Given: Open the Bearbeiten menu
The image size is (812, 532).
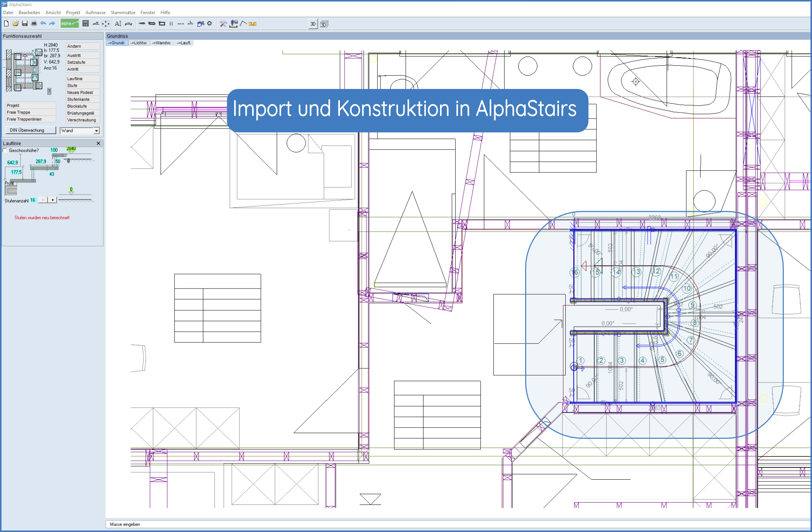Looking at the screenshot, I should coord(29,13).
